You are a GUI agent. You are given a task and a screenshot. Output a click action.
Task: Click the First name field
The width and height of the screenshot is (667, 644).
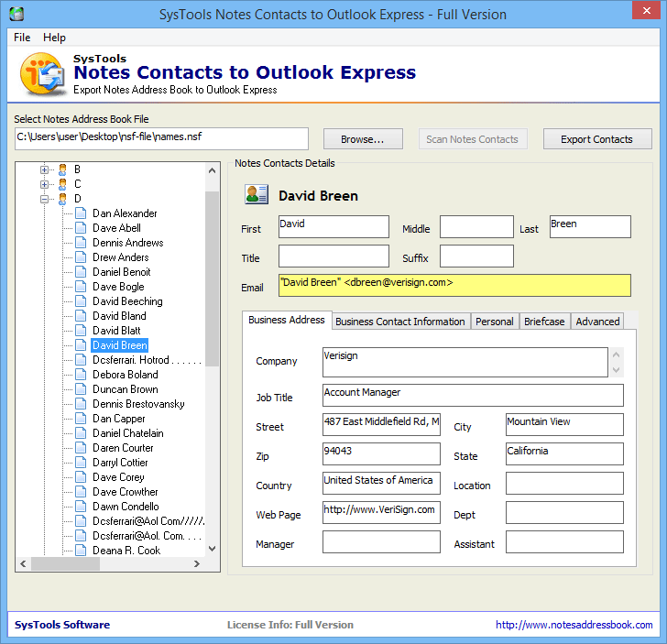[333, 226]
